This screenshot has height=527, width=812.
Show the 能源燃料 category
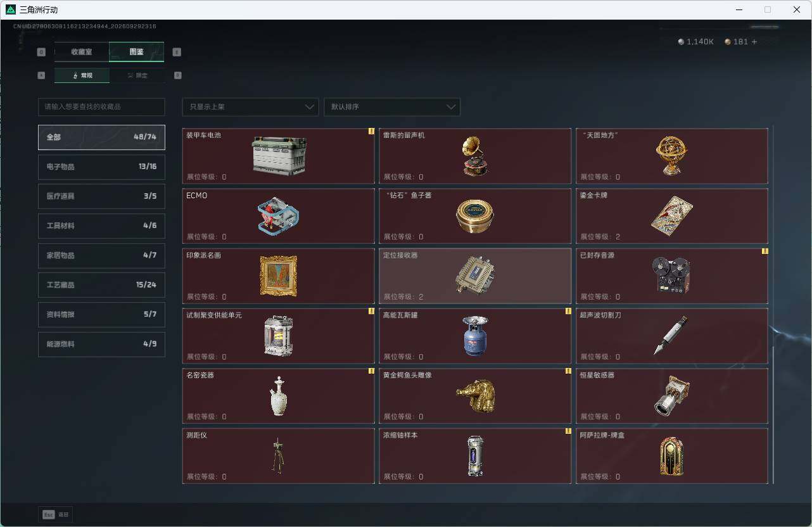101,345
